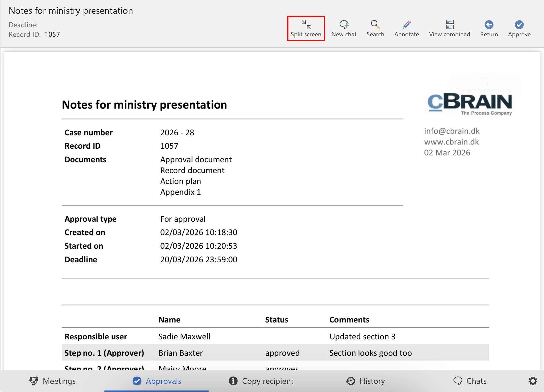Click the 'Appendix 1' entry
Image resolution: width=544 pixels, height=392 pixels.
click(181, 192)
